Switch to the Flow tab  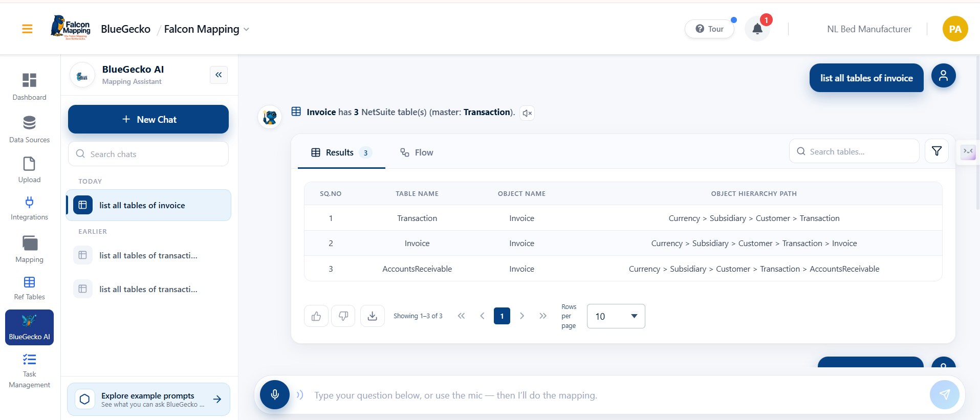point(417,152)
